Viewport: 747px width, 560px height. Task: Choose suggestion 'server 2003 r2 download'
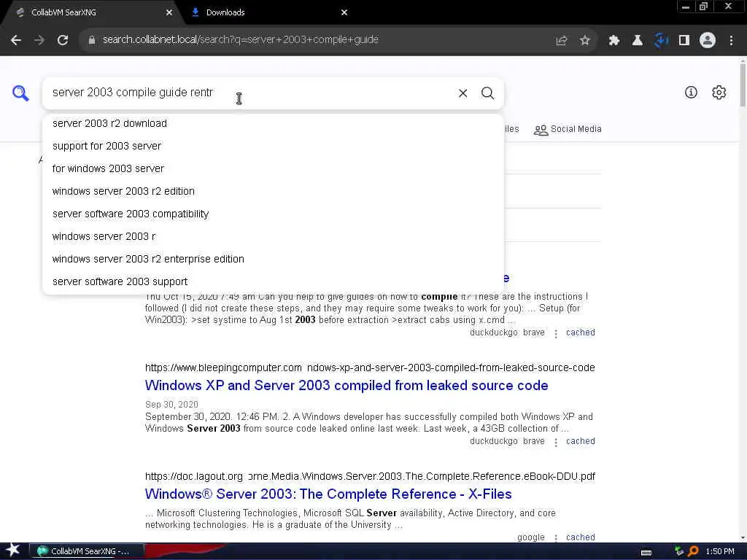[273, 123]
